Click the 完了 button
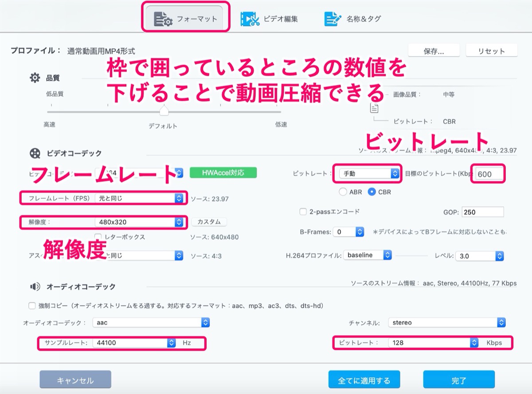532x394 pixels. 459,380
